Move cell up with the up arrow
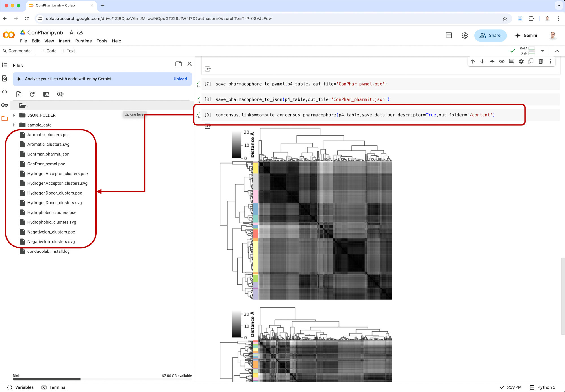Screen dimensions: 565x392 473,61
